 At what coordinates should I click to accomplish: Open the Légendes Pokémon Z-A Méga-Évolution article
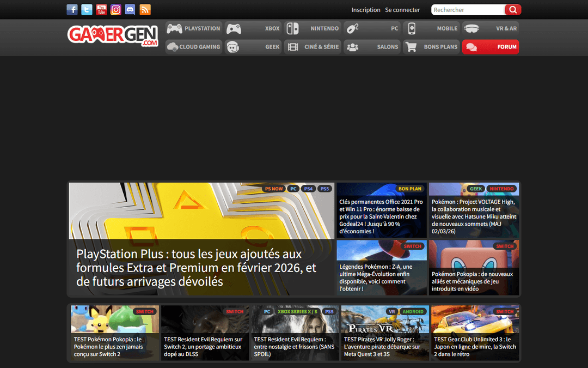[x=376, y=278]
